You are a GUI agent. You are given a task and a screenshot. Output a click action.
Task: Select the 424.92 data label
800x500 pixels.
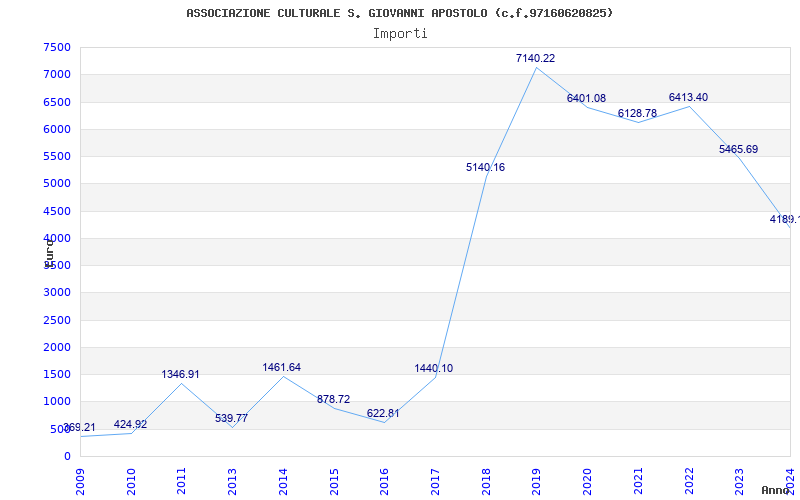[x=130, y=424]
